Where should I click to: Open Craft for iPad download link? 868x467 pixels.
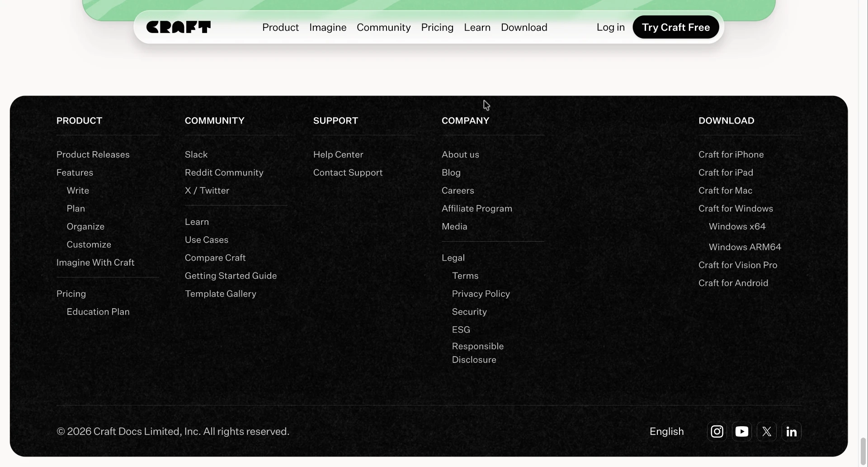pos(726,172)
